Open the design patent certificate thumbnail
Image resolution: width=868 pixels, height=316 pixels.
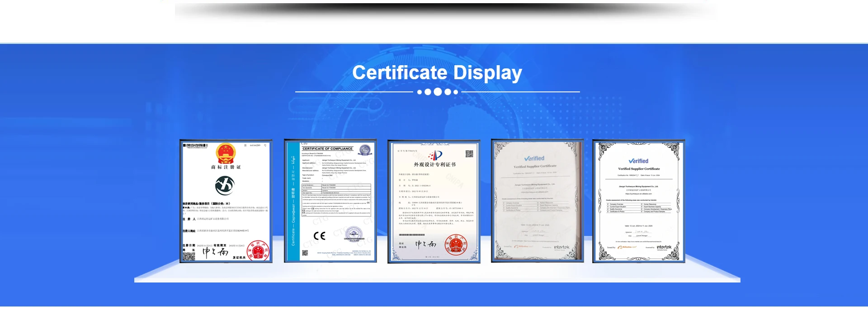pyautogui.click(x=434, y=201)
